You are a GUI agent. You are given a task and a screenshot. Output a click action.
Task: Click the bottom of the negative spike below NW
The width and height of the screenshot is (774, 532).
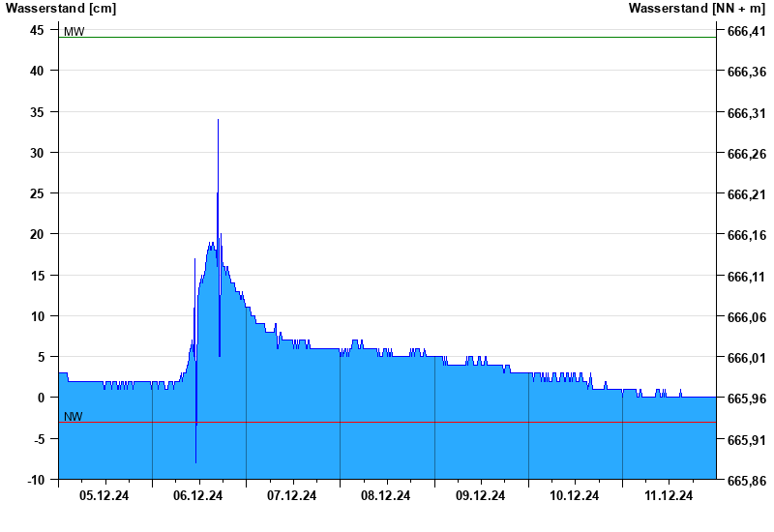tap(195, 462)
